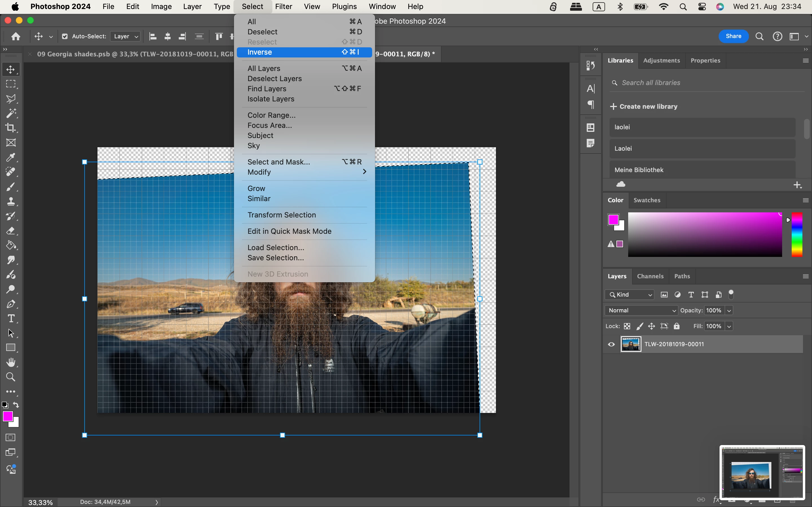Click Create new library

coord(644,106)
